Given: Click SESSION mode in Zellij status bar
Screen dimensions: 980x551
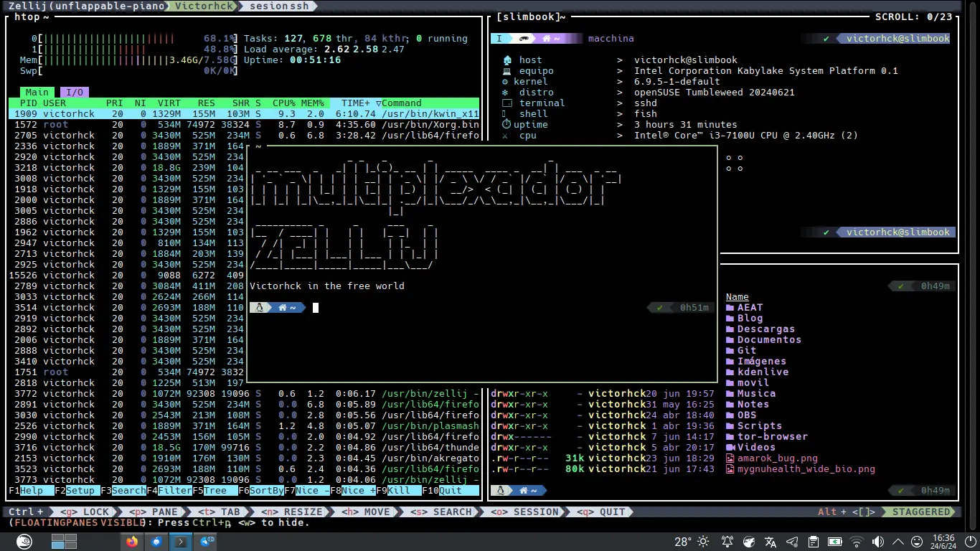Looking at the screenshot, I should [524, 512].
